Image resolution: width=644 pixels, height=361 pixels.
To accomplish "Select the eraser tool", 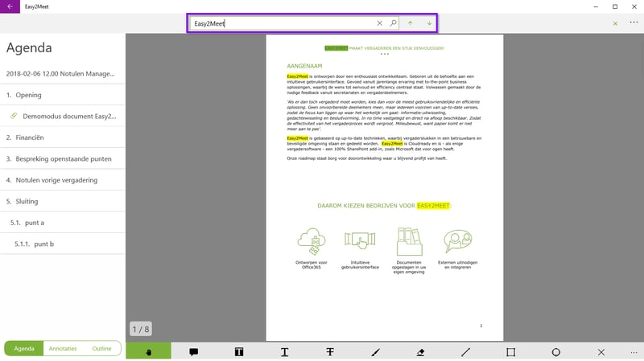I will point(420,351).
